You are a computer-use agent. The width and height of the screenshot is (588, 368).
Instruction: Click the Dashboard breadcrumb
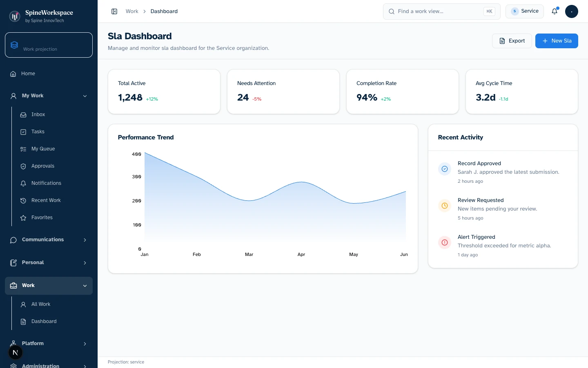click(x=164, y=11)
